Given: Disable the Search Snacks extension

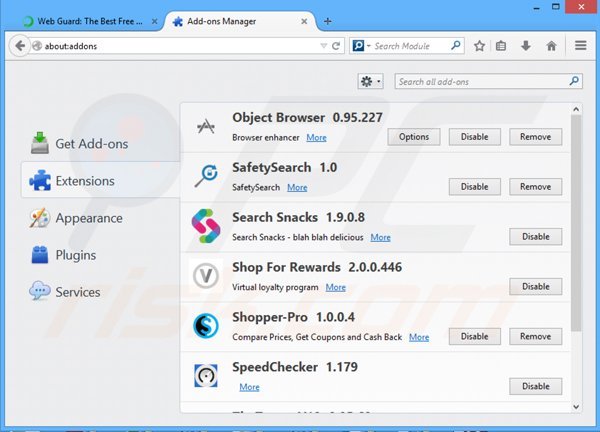Looking at the screenshot, I should pyautogui.click(x=535, y=237).
